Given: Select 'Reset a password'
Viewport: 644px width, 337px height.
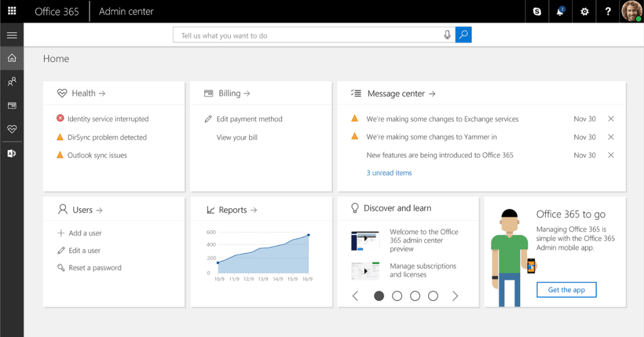Looking at the screenshot, I should [x=95, y=268].
